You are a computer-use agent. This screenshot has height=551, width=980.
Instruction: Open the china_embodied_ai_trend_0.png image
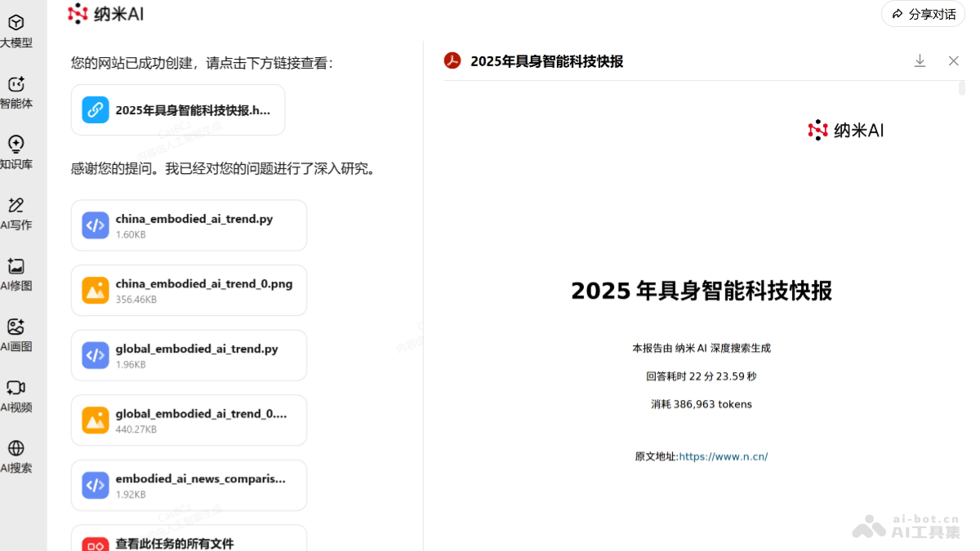(x=189, y=290)
